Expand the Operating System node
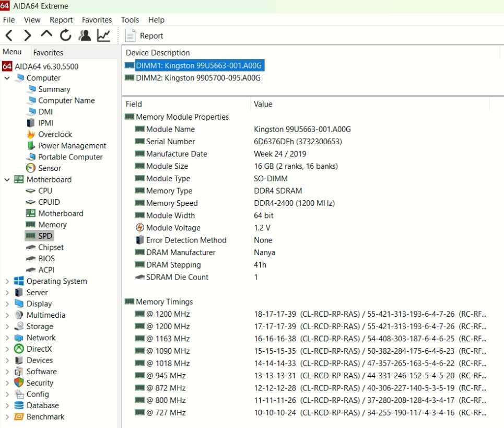 pos(7,281)
